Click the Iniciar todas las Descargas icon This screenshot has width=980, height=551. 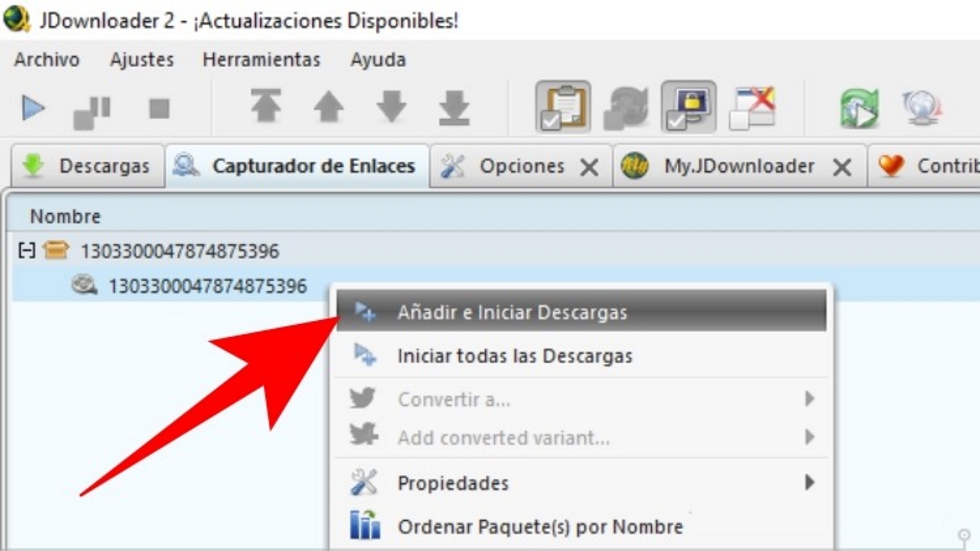pos(364,355)
